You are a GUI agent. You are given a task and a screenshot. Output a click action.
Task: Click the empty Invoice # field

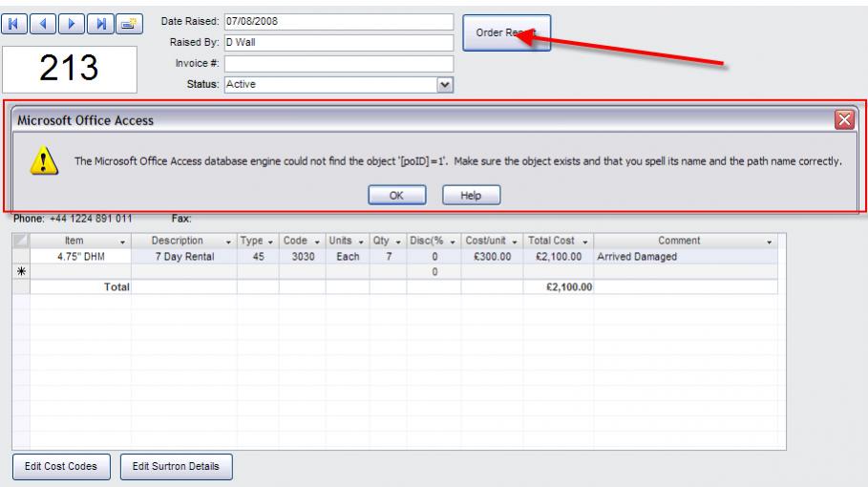click(339, 64)
